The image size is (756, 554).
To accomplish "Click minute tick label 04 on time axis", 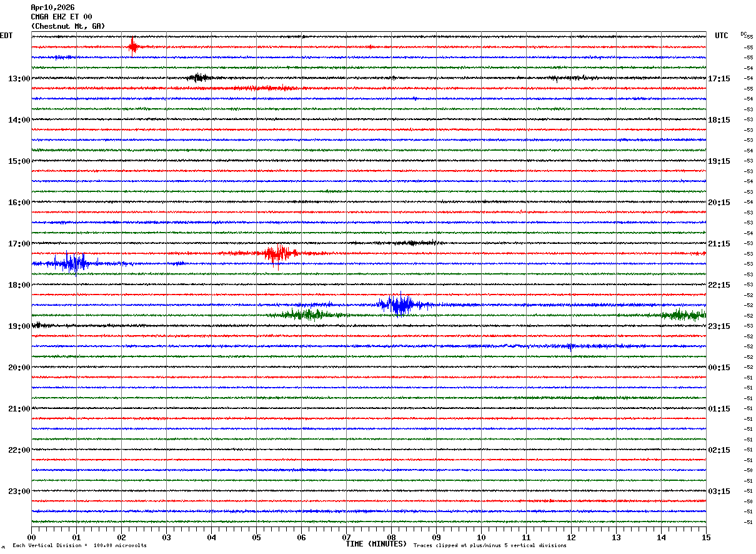I will (211, 538).
